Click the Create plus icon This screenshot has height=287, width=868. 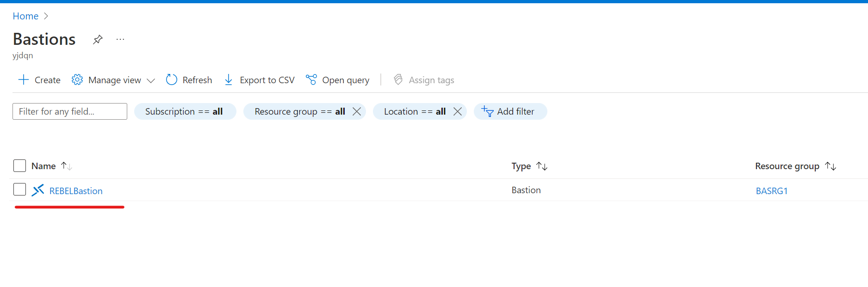(x=23, y=80)
